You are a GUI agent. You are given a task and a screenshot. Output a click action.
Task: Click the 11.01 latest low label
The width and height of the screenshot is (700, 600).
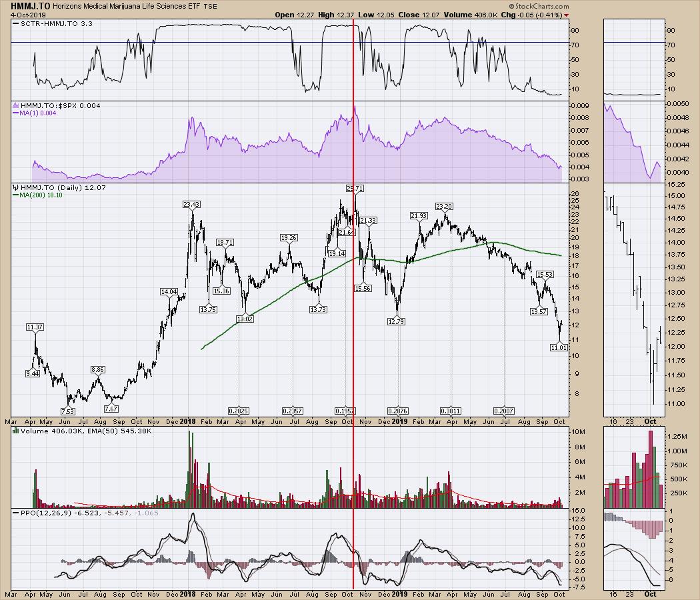(x=559, y=347)
